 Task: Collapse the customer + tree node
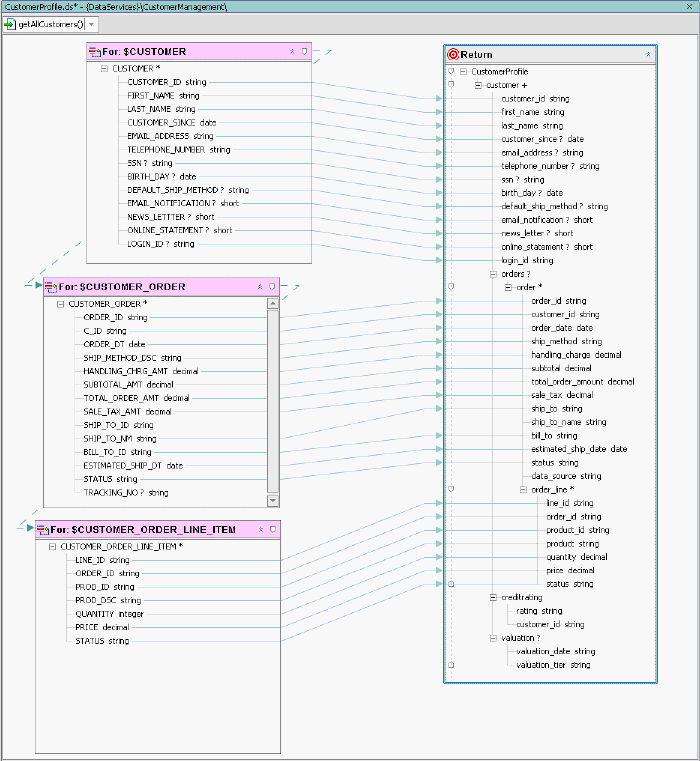click(478, 85)
